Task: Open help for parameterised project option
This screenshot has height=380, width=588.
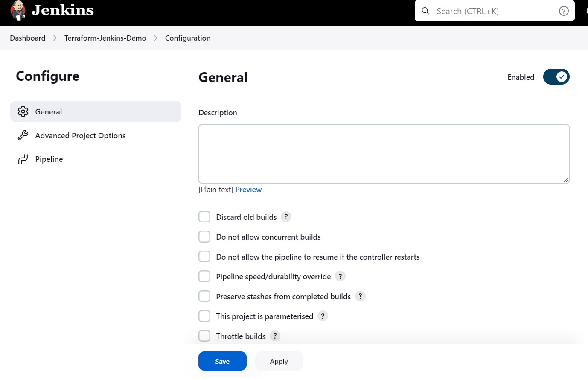Action: point(323,316)
